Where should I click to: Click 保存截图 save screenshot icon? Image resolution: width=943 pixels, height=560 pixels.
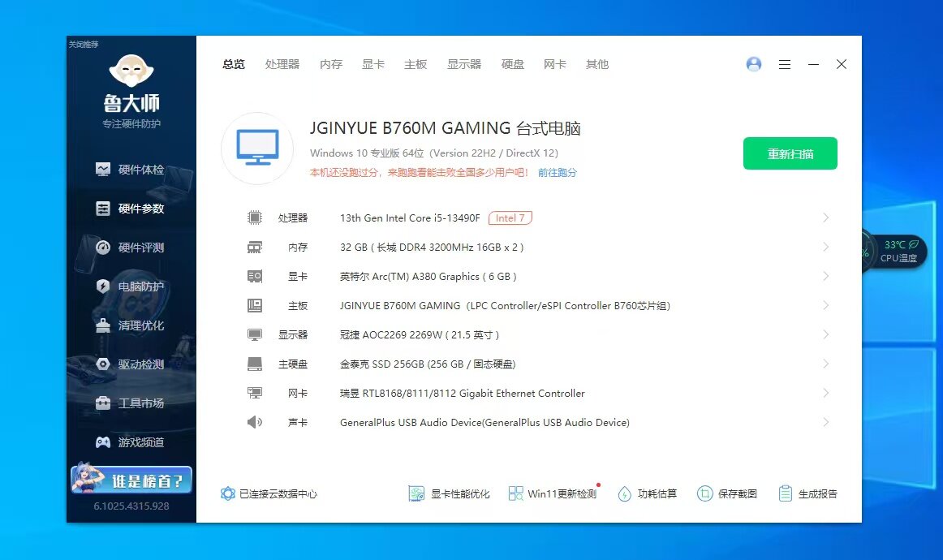point(728,493)
